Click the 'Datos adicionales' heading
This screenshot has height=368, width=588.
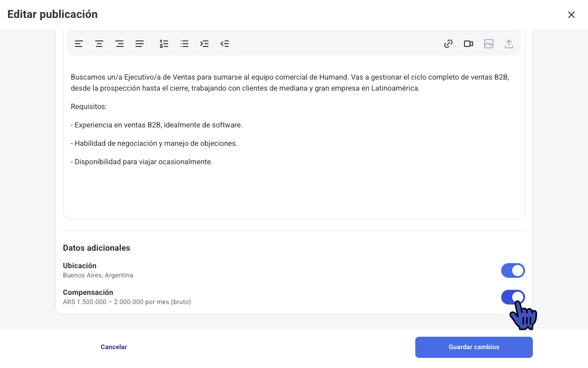click(96, 248)
